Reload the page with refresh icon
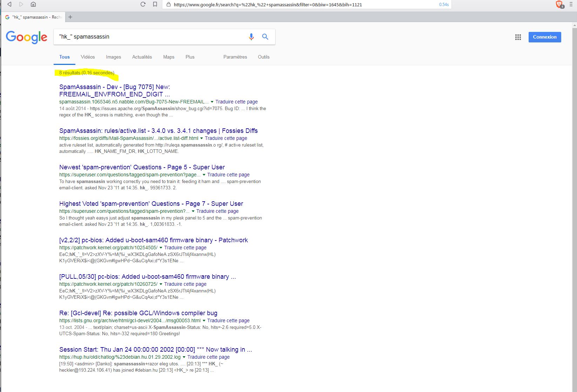This screenshot has width=577, height=392. tap(143, 4)
